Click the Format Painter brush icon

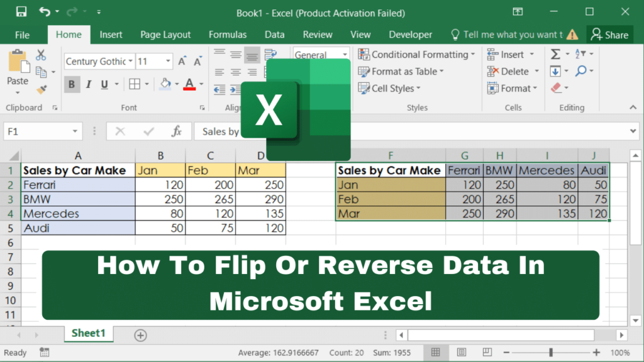click(42, 89)
